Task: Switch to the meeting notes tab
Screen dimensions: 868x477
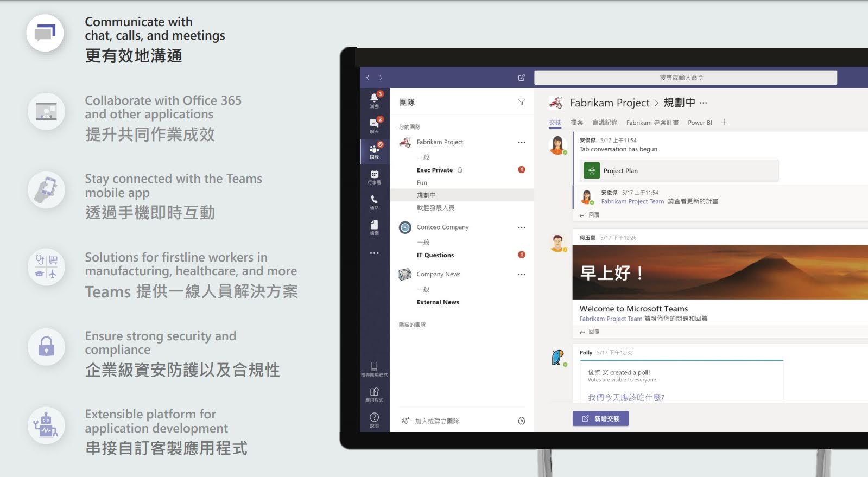Action: point(604,123)
